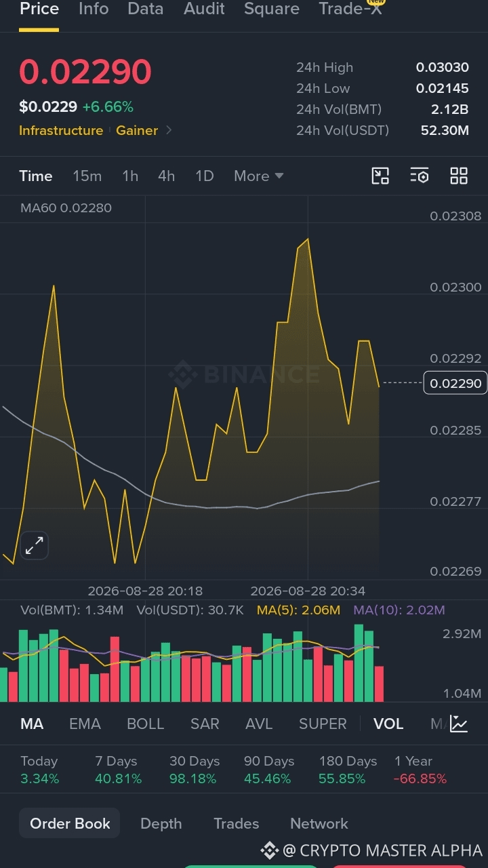Click the 24h High value 0.03030
Viewport: 488px width, 868px height.
443,67
